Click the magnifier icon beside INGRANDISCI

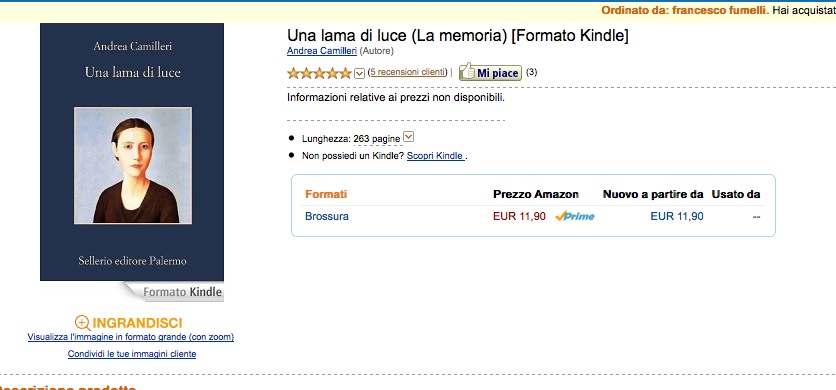pyautogui.click(x=83, y=323)
